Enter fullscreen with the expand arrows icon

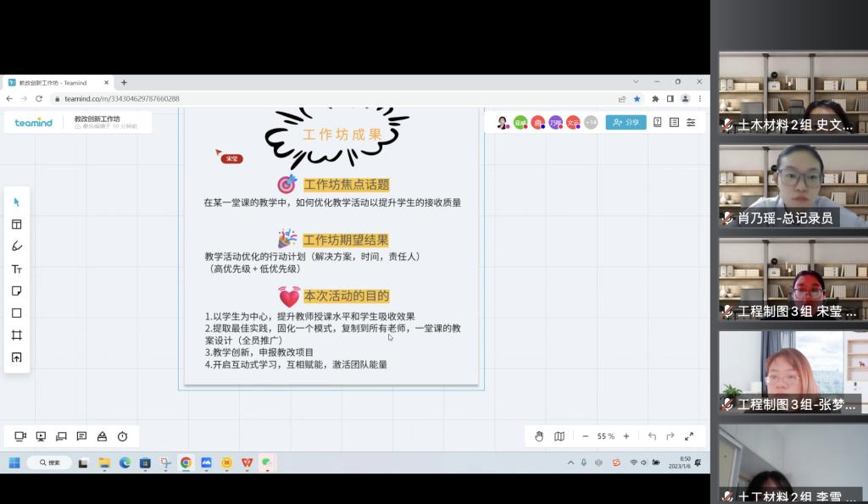[x=689, y=436]
